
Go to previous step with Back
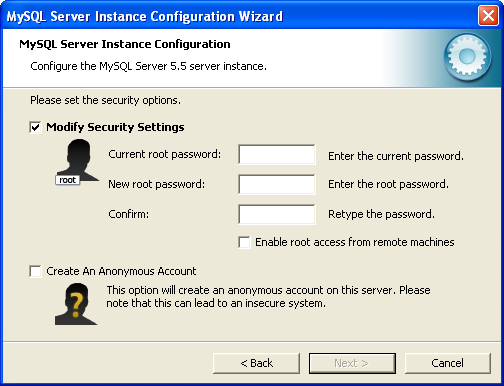[256, 363]
